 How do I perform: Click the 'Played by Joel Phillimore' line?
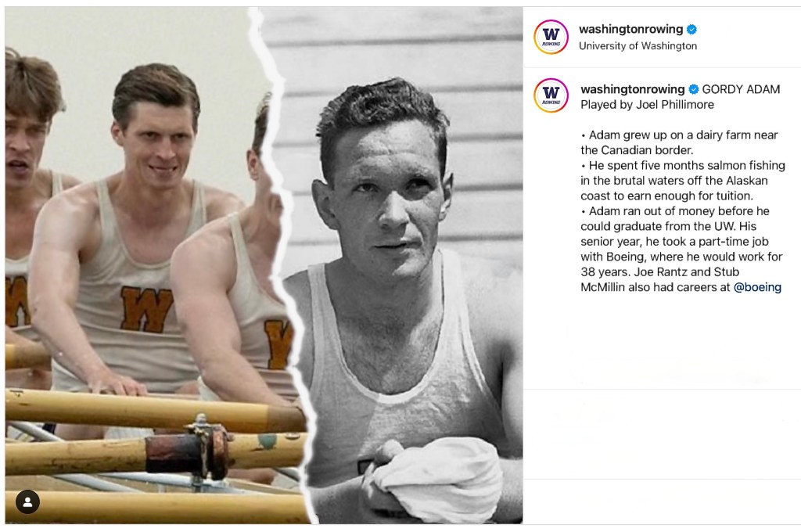tap(647, 105)
